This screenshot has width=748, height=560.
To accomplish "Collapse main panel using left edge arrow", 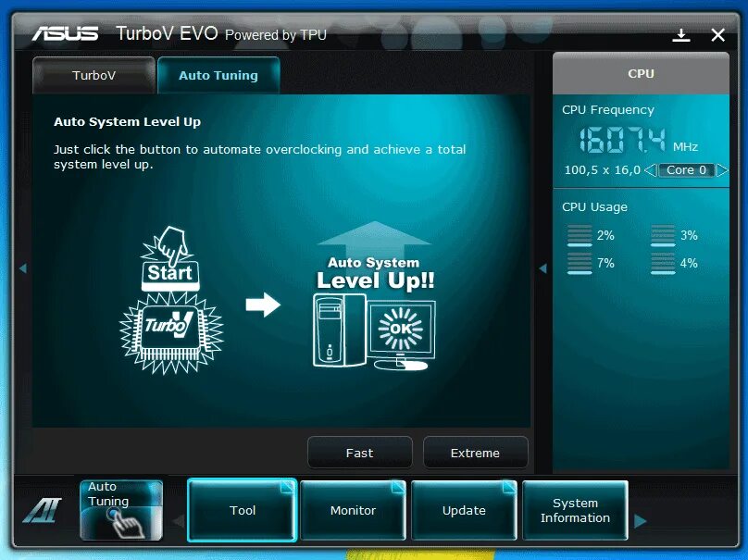I will tap(23, 268).
